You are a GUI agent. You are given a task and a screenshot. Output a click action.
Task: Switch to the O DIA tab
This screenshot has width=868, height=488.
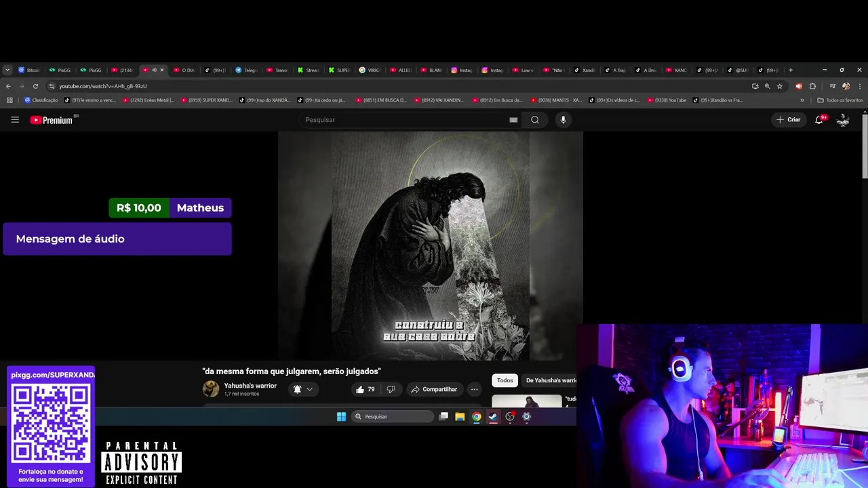[x=185, y=70]
